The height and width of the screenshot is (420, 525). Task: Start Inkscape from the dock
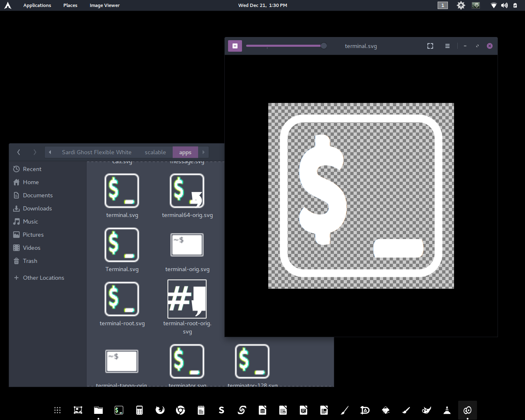(386, 410)
